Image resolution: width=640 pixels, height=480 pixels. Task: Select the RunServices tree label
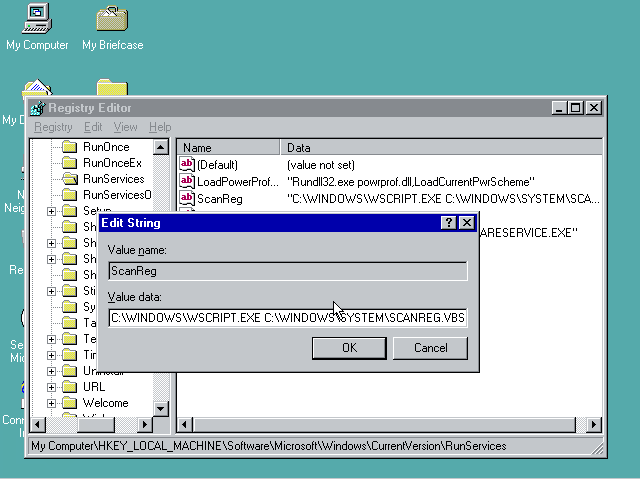(x=113, y=179)
